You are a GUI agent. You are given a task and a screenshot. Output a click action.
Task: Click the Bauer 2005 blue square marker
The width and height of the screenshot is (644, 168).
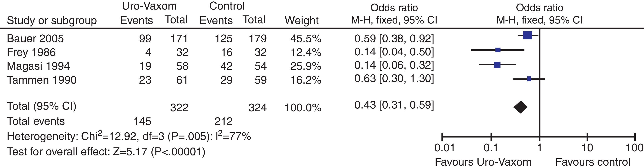pyautogui.click(x=528, y=36)
